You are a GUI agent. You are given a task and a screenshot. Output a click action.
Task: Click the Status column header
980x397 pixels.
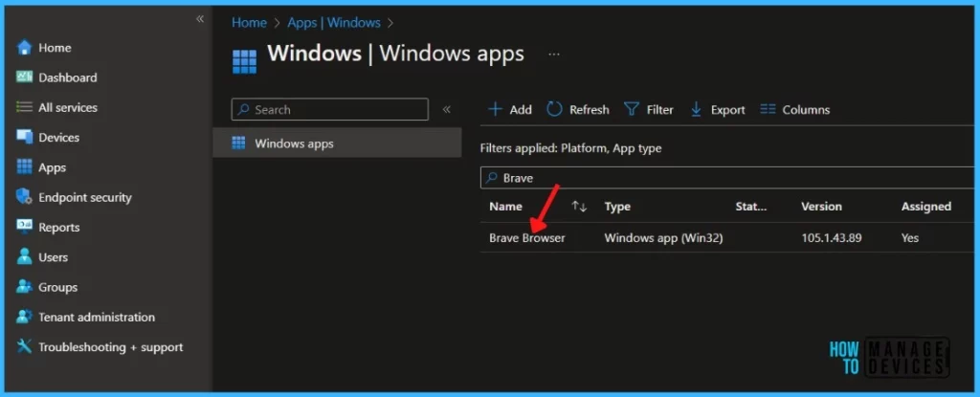click(750, 207)
